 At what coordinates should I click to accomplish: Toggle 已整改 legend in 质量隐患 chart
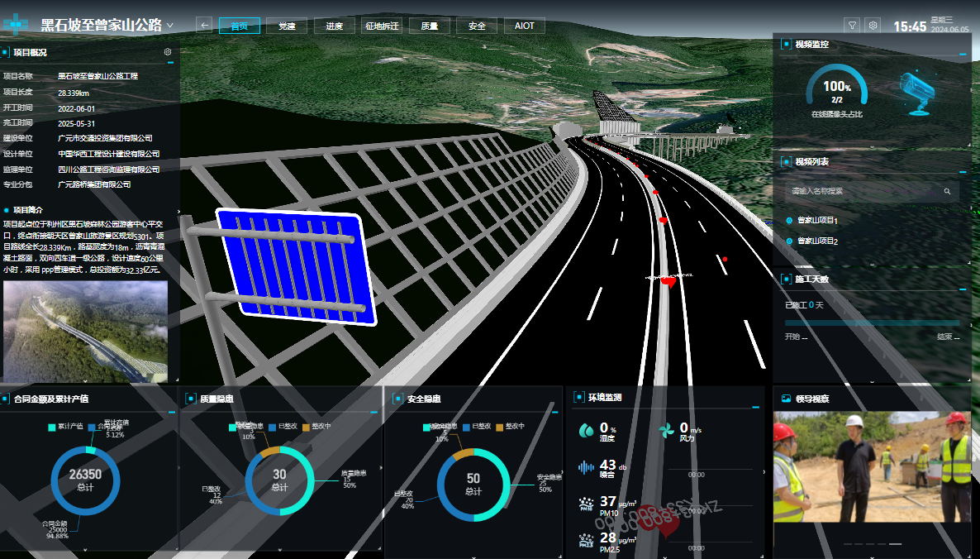(288, 427)
